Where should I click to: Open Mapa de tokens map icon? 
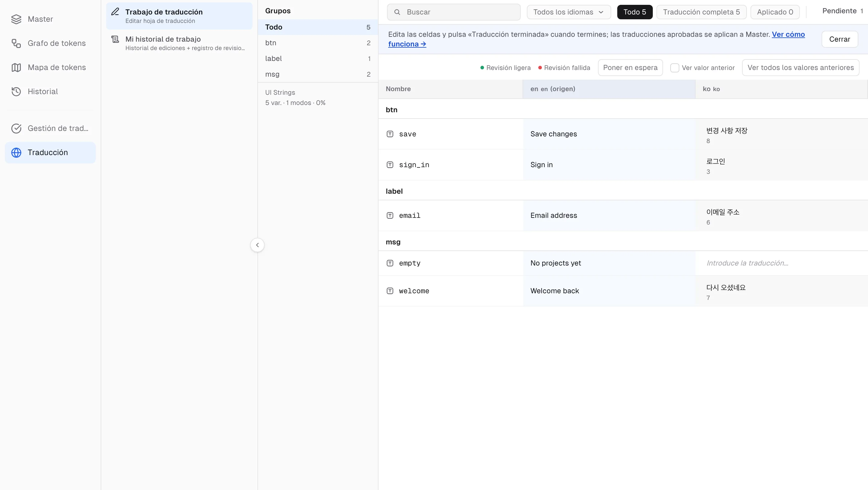point(16,68)
